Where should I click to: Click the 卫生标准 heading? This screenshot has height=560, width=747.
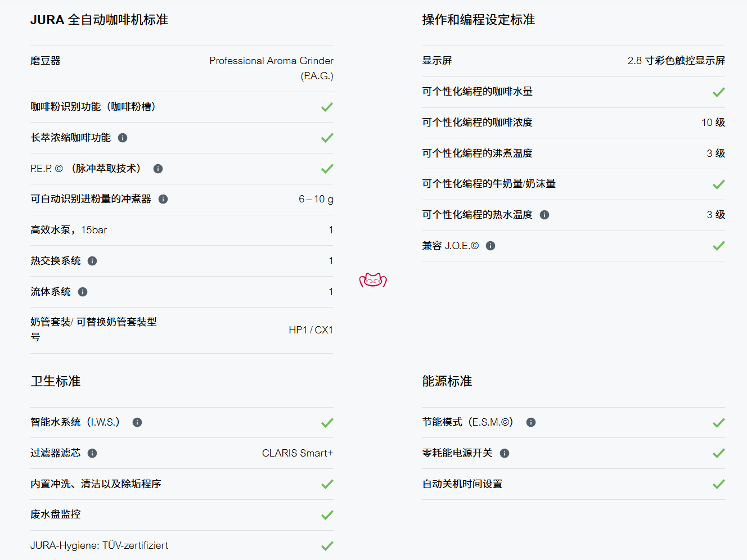pos(55,381)
